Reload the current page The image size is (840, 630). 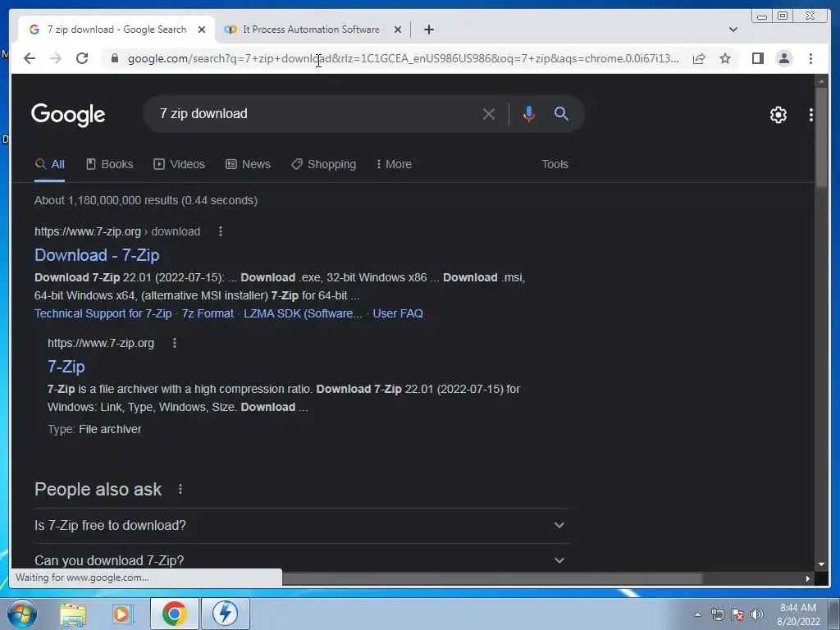[82, 58]
